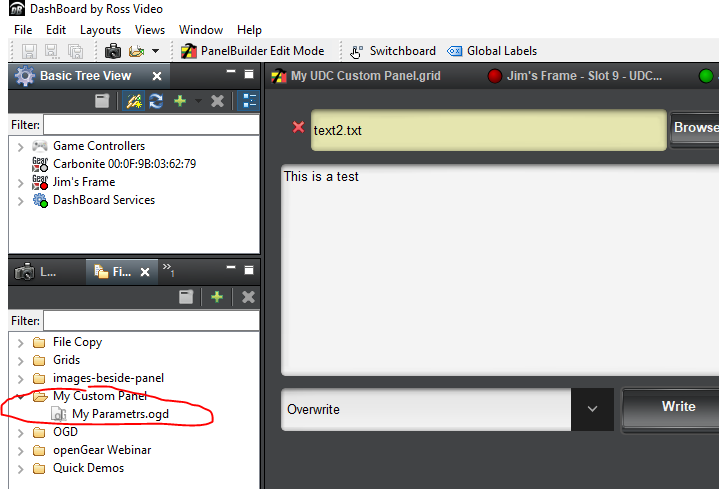Open the Layouts menu

click(x=100, y=30)
